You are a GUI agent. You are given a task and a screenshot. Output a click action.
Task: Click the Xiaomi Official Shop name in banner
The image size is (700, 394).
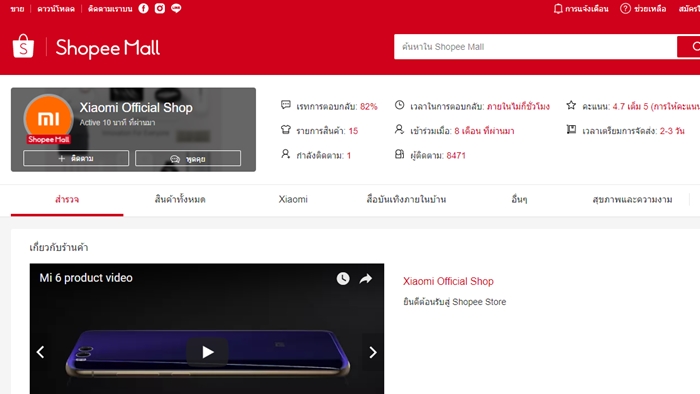(136, 108)
